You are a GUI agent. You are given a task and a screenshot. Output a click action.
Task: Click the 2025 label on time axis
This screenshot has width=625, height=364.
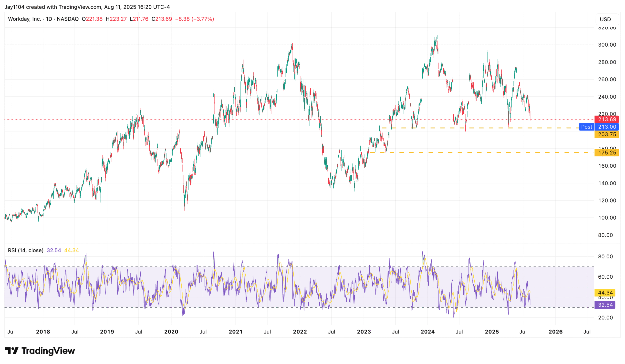[492, 332]
